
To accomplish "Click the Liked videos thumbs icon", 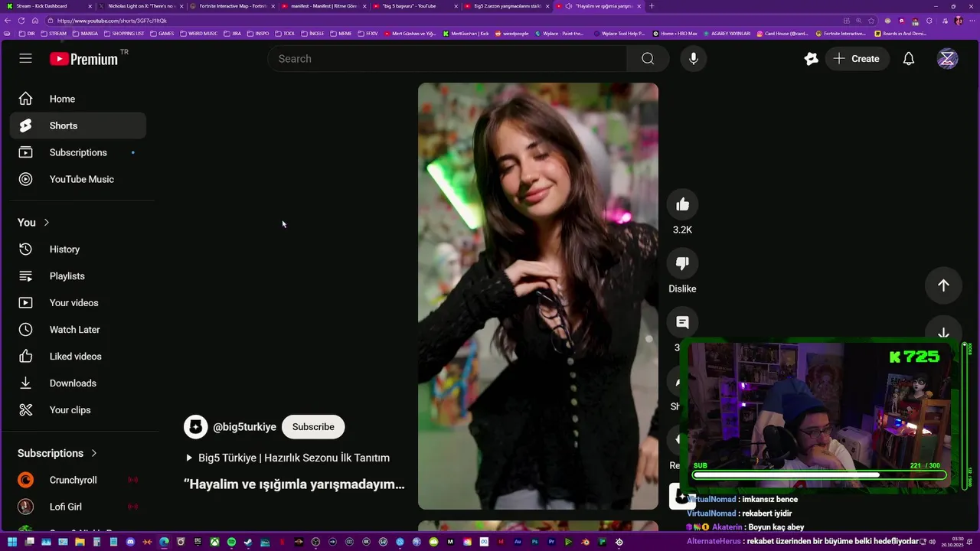I will coord(25,357).
